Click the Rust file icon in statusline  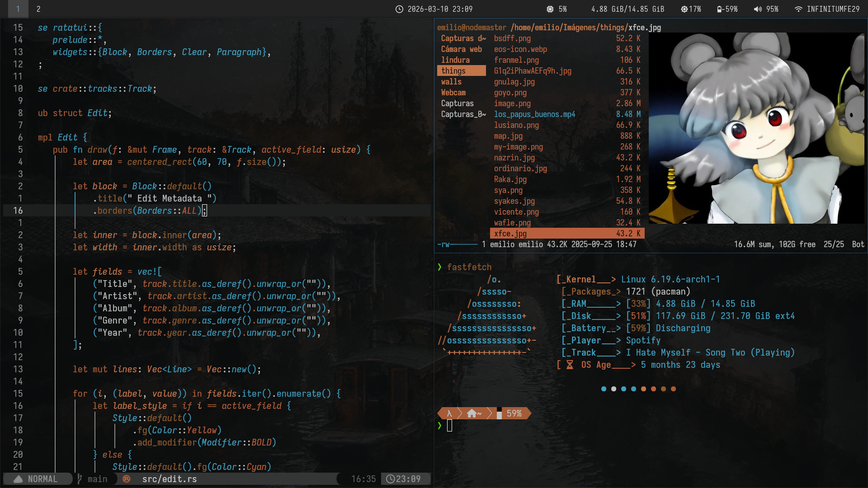coord(127,479)
